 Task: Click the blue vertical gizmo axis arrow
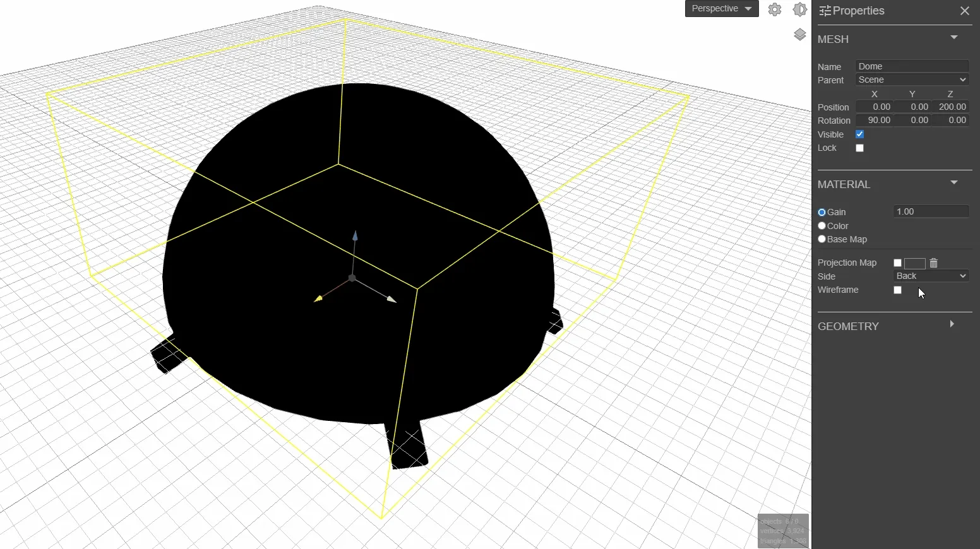tap(355, 236)
